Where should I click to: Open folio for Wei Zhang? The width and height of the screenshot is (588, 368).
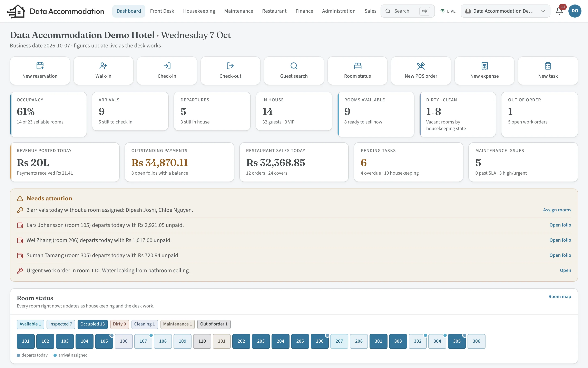coord(560,240)
